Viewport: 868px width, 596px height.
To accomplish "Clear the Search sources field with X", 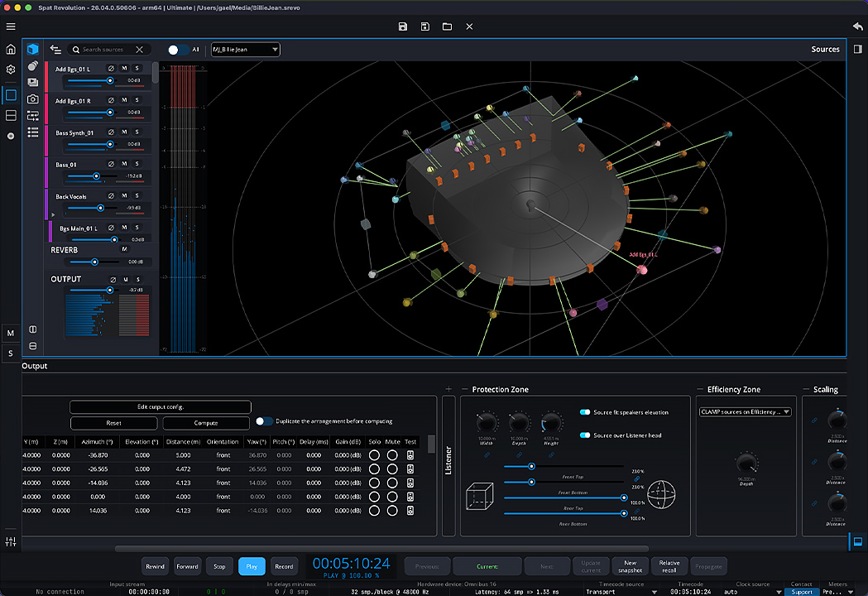I will [x=140, y=50].
